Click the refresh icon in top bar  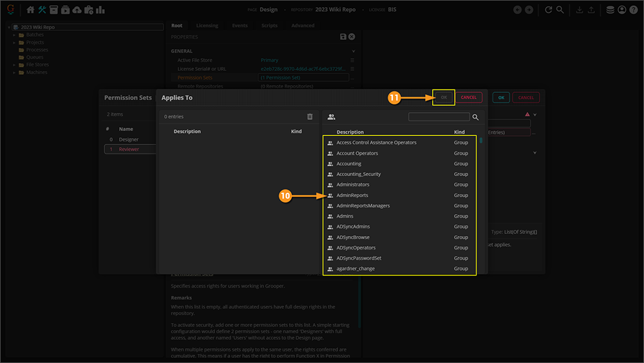548,10
